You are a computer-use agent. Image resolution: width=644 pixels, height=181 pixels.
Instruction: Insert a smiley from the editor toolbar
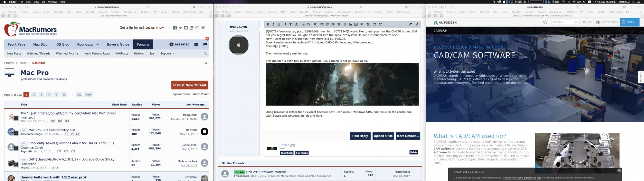tap(345, 24)
